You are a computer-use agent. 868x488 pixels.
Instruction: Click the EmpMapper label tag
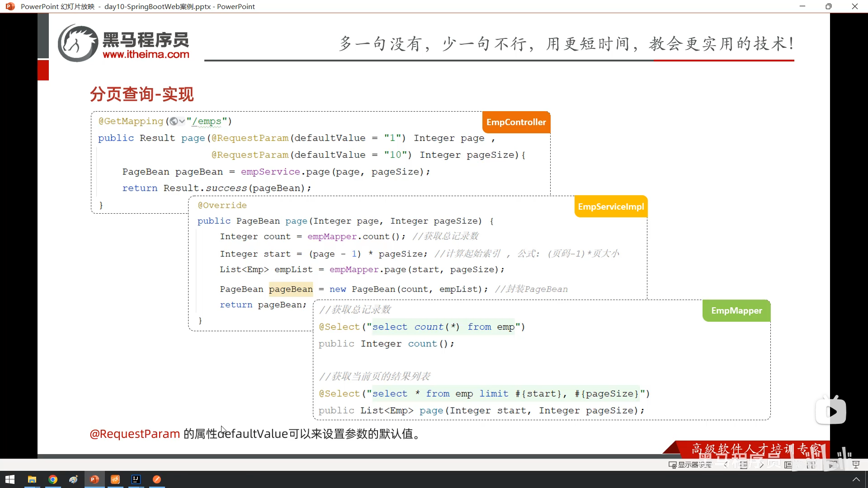pos(736,310)
